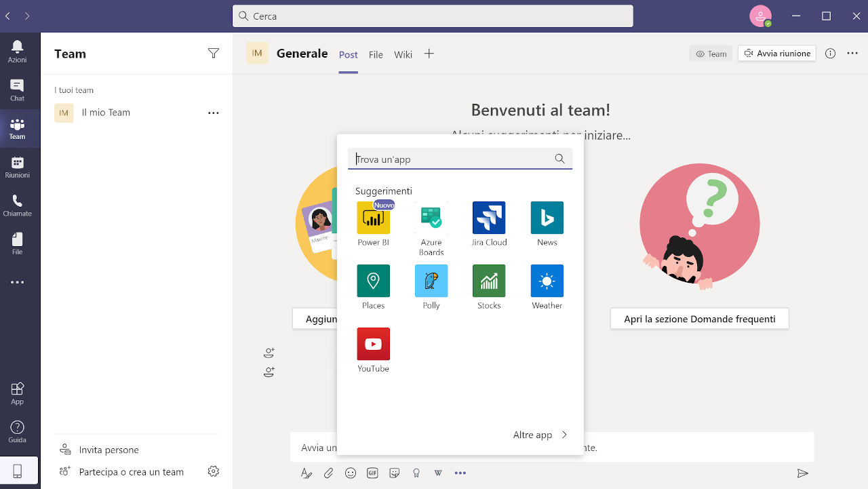Click the mobile app download icon
This screenshot has height=489, width=868.
click(18, 471)
